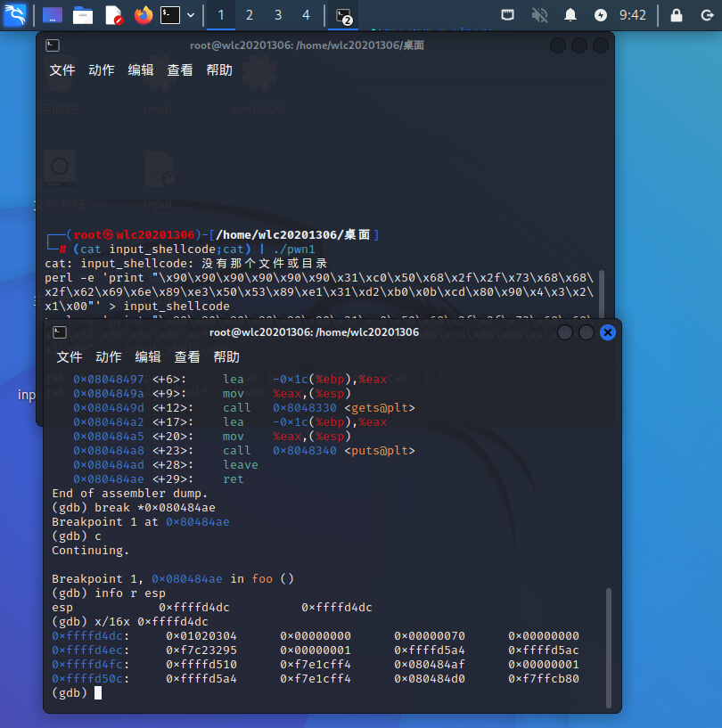722x728 pixels.
Task: Click the terminal windows taskbar button
Action: click(343, 16)
